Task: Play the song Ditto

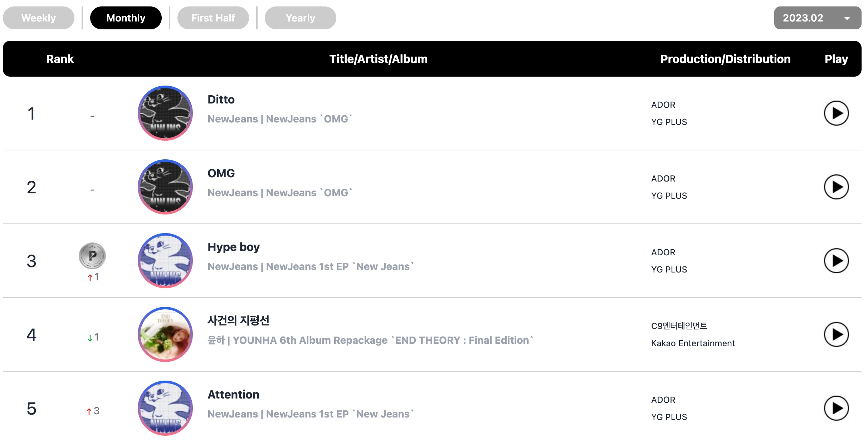Action: point(836,113)
